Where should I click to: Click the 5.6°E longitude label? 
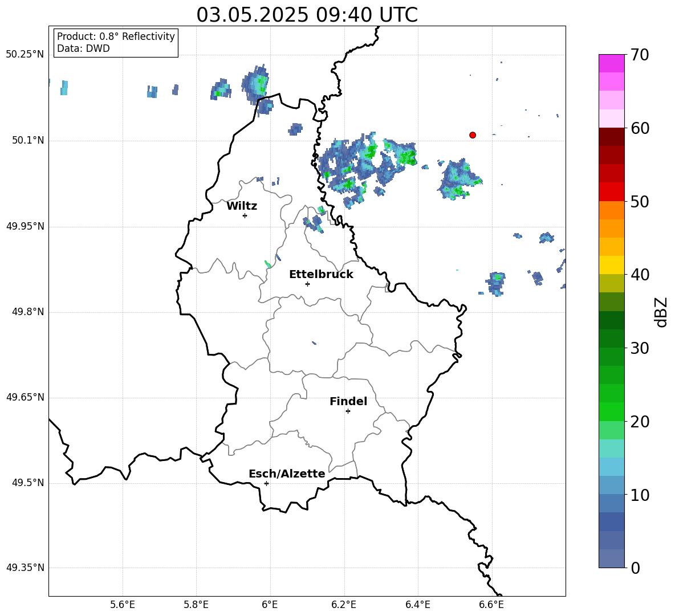click(x=123, y=605)
